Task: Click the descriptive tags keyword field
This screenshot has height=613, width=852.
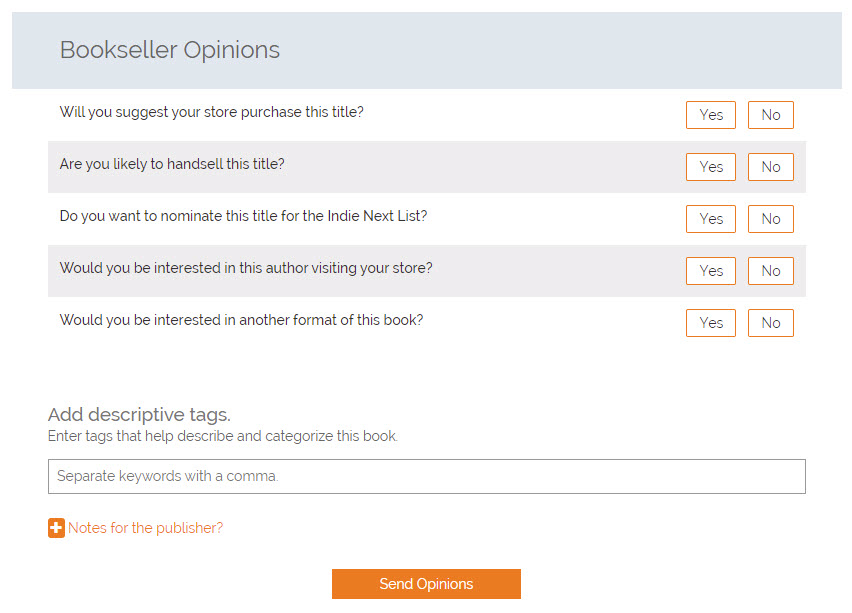Action: click(x=426, y=476)
